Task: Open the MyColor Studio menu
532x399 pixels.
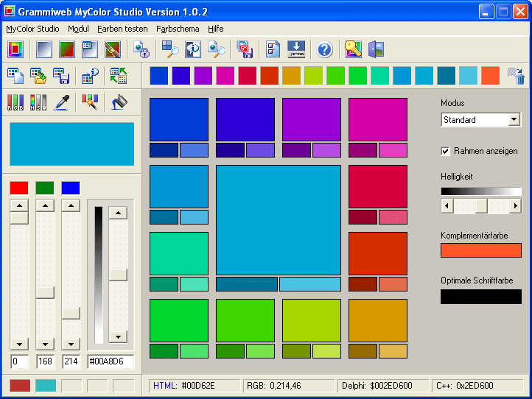Action: 32,29
